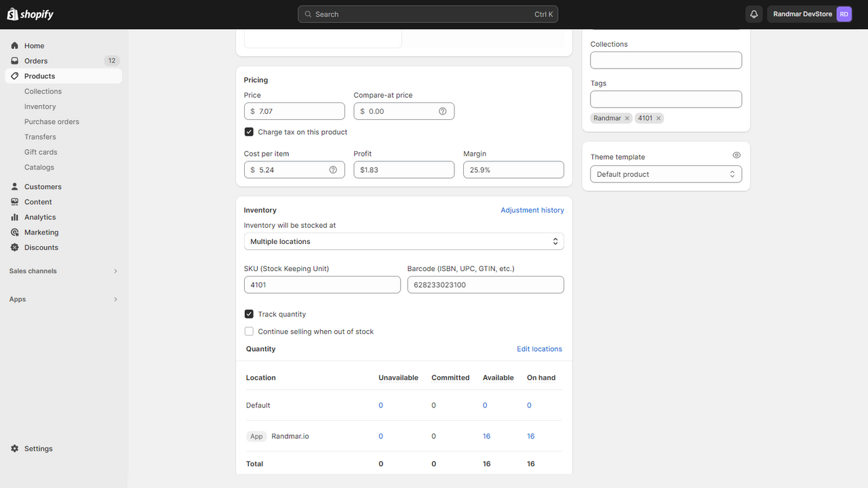Click the Profit field showing $1.83
The height and width of the screenshot is (488, 868).
(x=403, y=169)
